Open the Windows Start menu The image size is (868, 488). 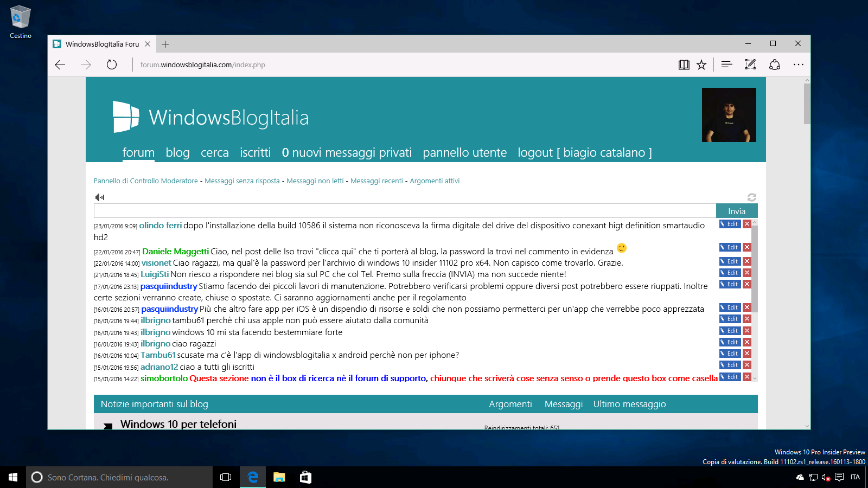point(13,477)
